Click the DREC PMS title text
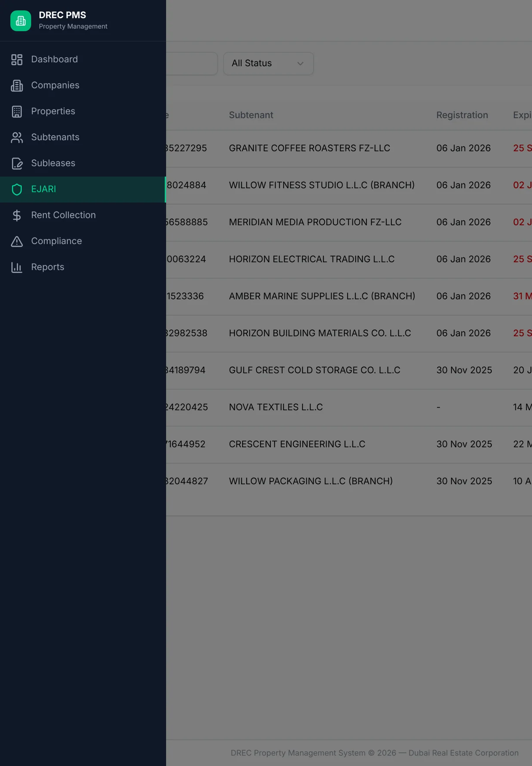The width and height of the screenshot is (532, 766). point(62,15)
